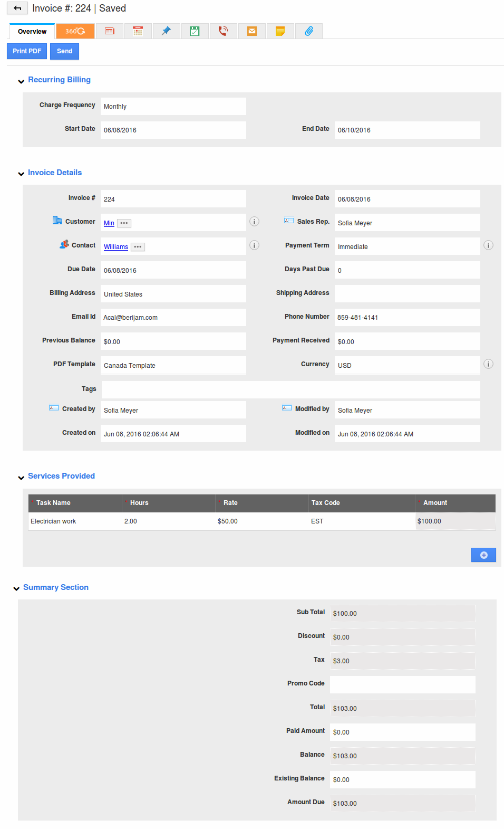Click the email value 'Acal@berijam.com'
The image size is (504, 829).
point(130,318)
